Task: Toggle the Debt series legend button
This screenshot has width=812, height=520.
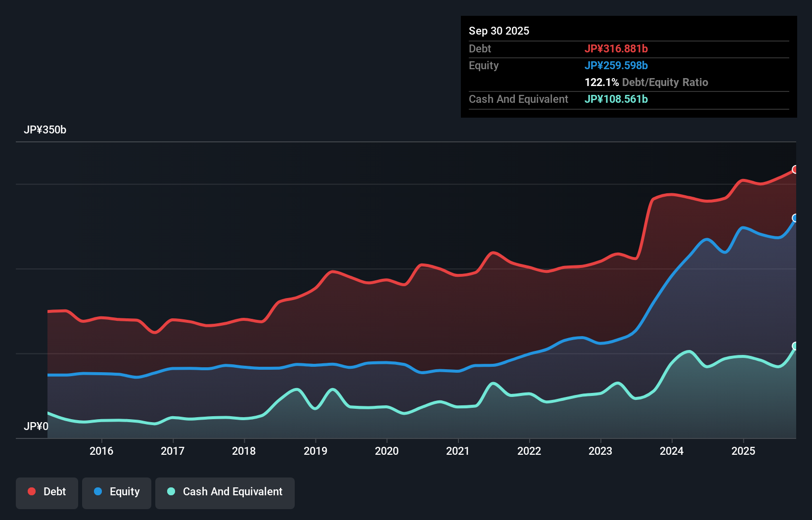Action: [47, 493]
